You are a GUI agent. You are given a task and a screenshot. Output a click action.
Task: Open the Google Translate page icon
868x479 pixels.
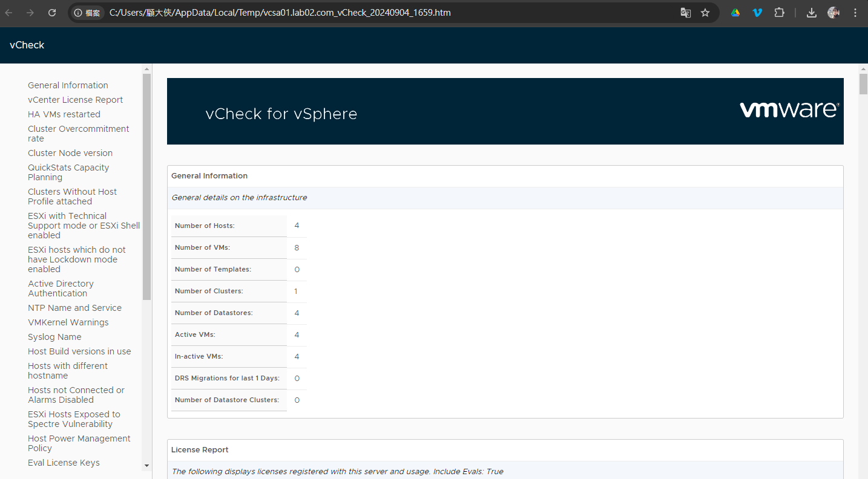pyautogui.click(x=686, y=13)
